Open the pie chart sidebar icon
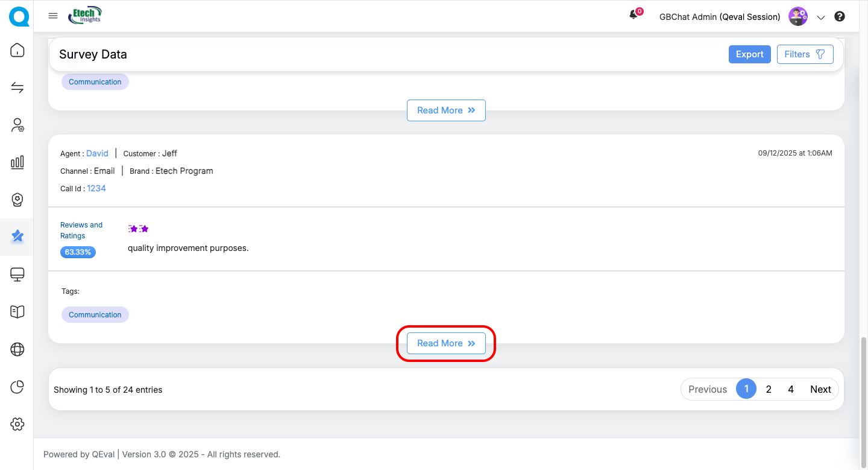868x470 pixels. (17, 387)
